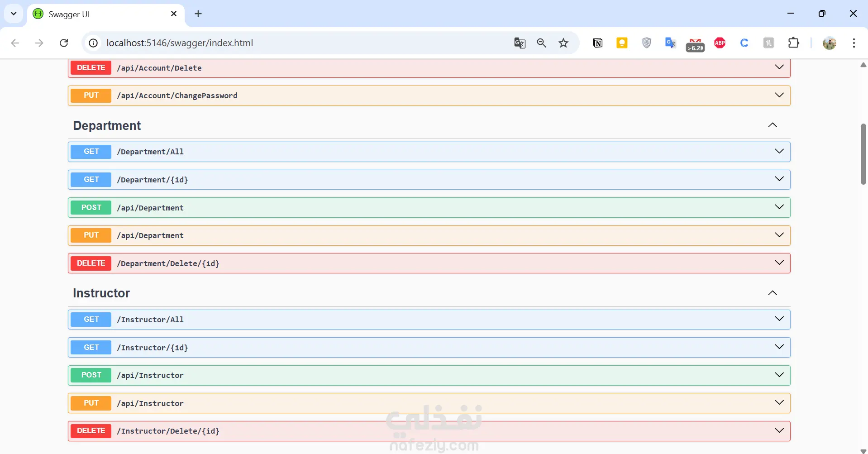This screenshot has width=868, height=454.
Task: Click the POST badge for /api/Department
Action: (x=91, y=207)
